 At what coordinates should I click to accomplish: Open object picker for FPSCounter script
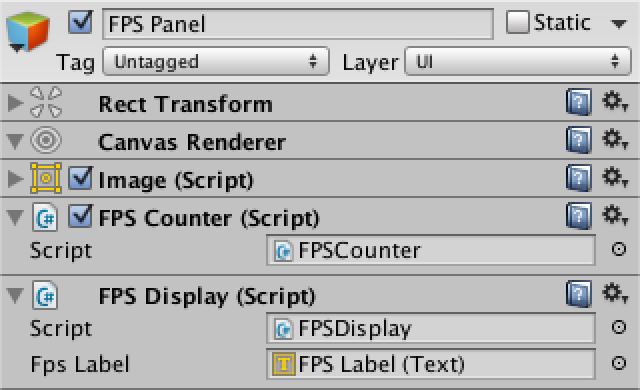(x=619, y=249)
